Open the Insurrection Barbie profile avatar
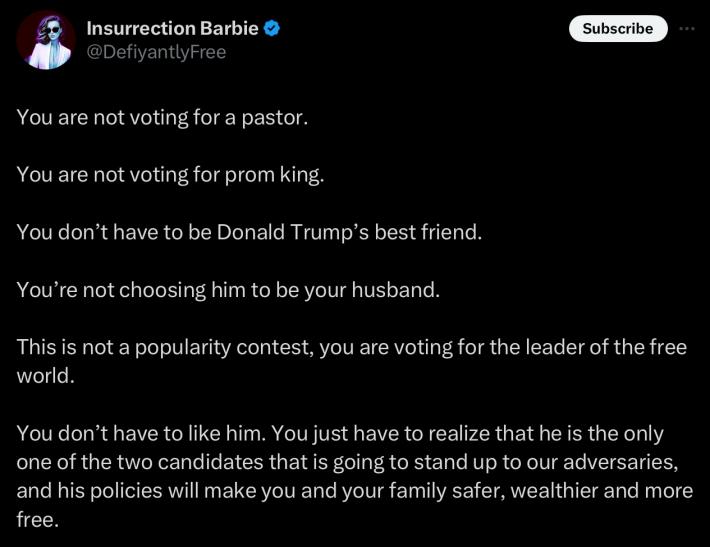Viewport: 710px width, 547px height. 46,40
